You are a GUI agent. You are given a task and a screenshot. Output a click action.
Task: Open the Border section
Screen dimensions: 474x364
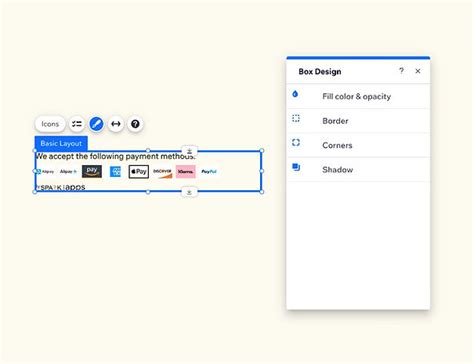pyautogui.click(x=358, y=121)
